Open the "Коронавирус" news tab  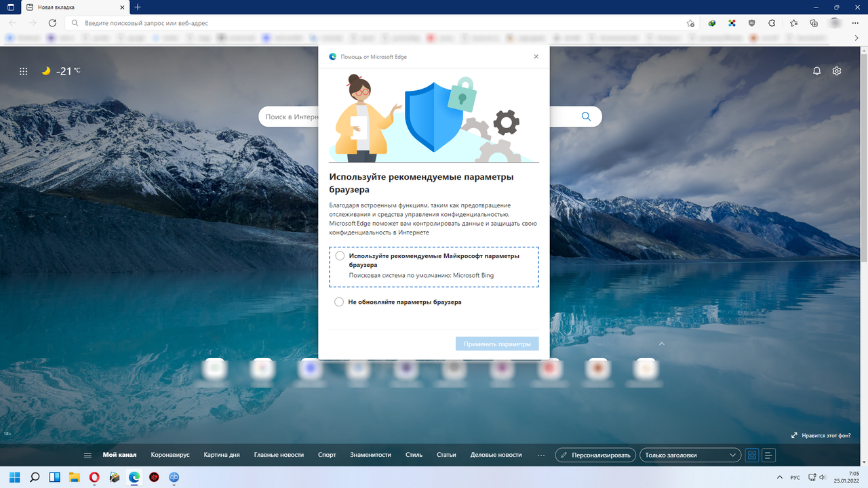pyautogui.click(x=170, y=455)
